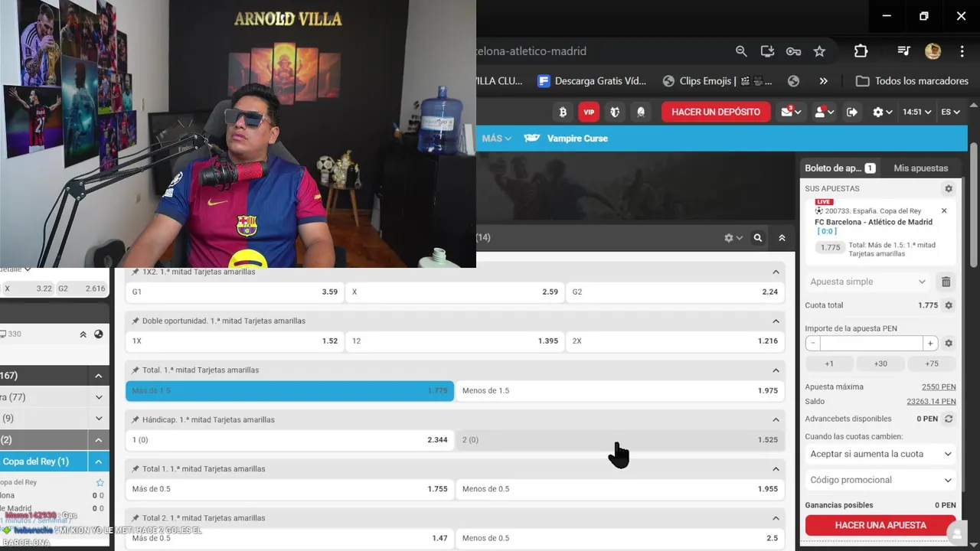Open the Vampire Curse menu item

[x=566, y=139]
